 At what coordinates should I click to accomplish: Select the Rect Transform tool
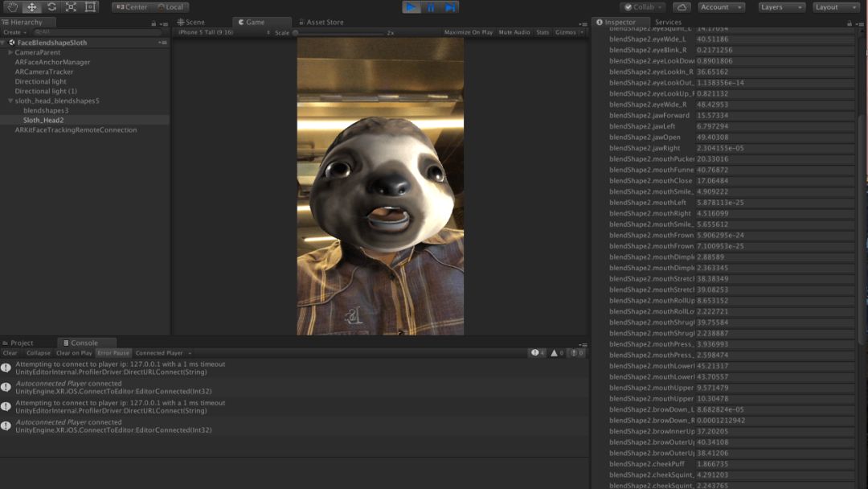point(90,7)
